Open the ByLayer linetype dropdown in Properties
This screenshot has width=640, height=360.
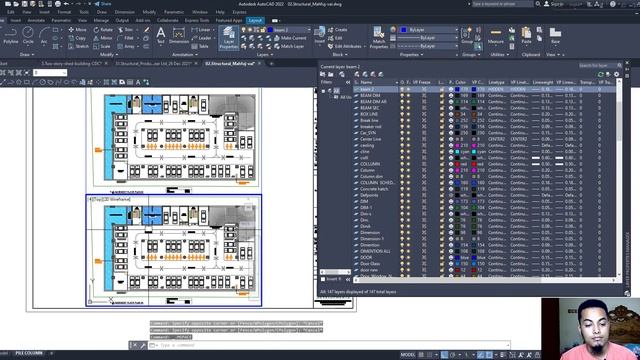point(427,46)
